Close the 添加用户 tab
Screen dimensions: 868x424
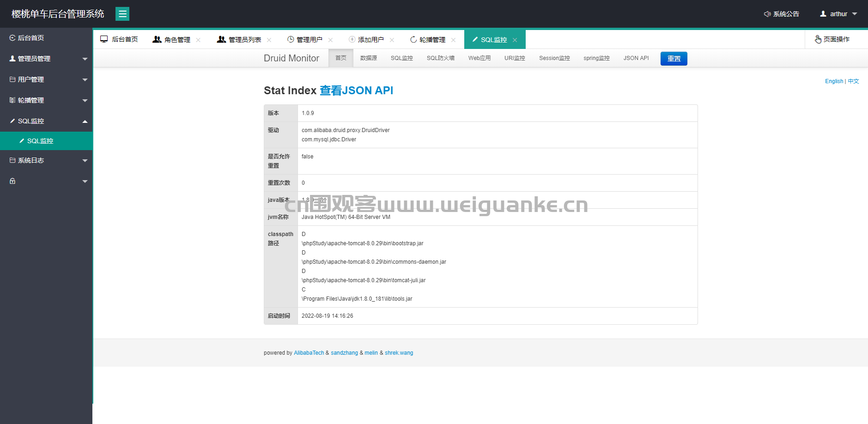(x=392, y=40)
